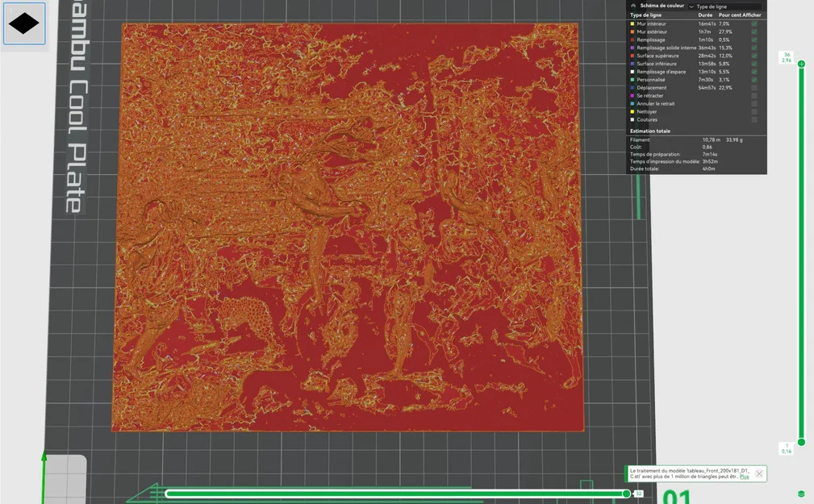
Task: Show Nettoyer wipe moves
Action: [753, 111]
